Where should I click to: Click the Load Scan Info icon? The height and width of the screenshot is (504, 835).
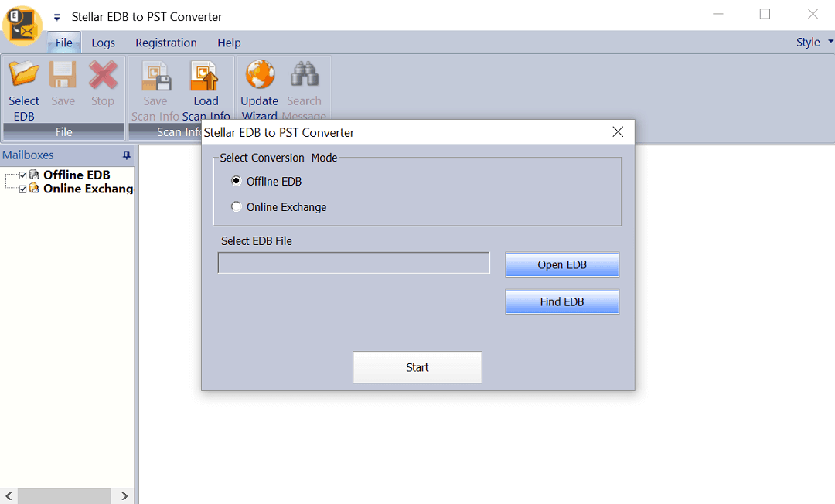[205, 76]
